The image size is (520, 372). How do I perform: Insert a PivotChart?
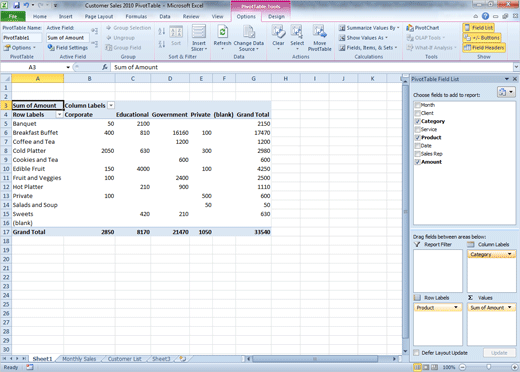pos(423,28)
